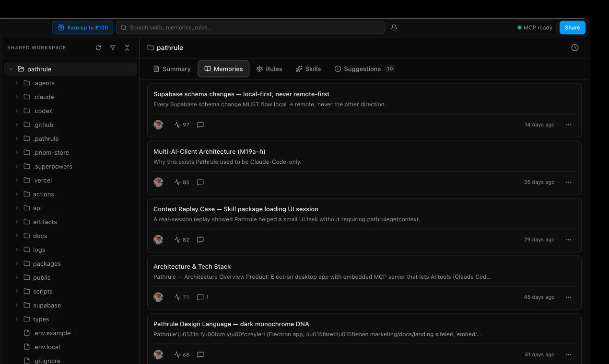Image resolution: width=609 pixels, height=364 pixels.
Task: Click activity score 82 on Context Replay memory
Action: [x=182, y=240]
